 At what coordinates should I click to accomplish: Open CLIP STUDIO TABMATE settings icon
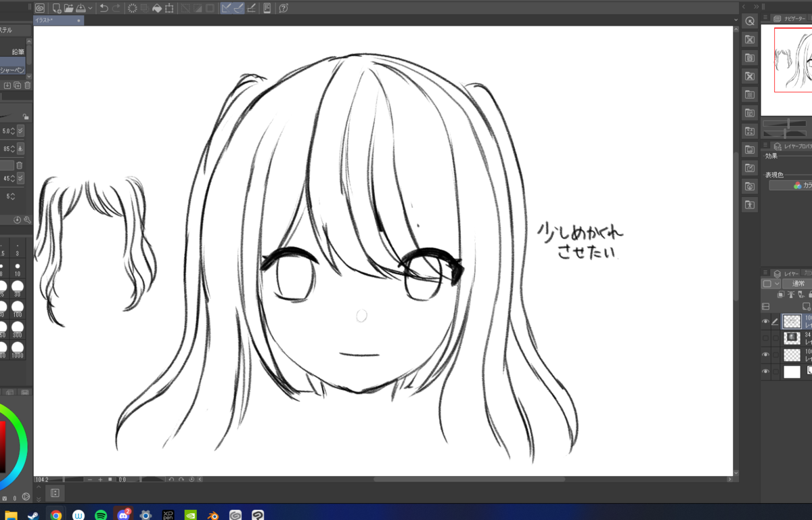pos(267,8)
